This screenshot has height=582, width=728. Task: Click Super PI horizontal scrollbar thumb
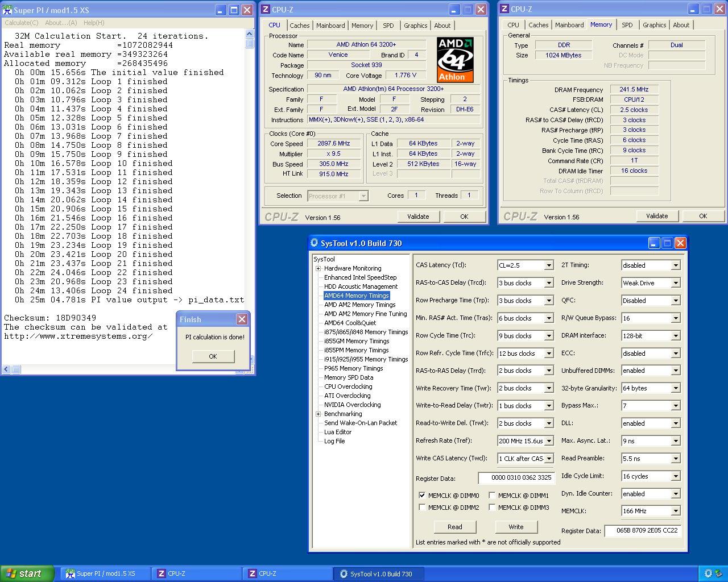pos(16,369)
